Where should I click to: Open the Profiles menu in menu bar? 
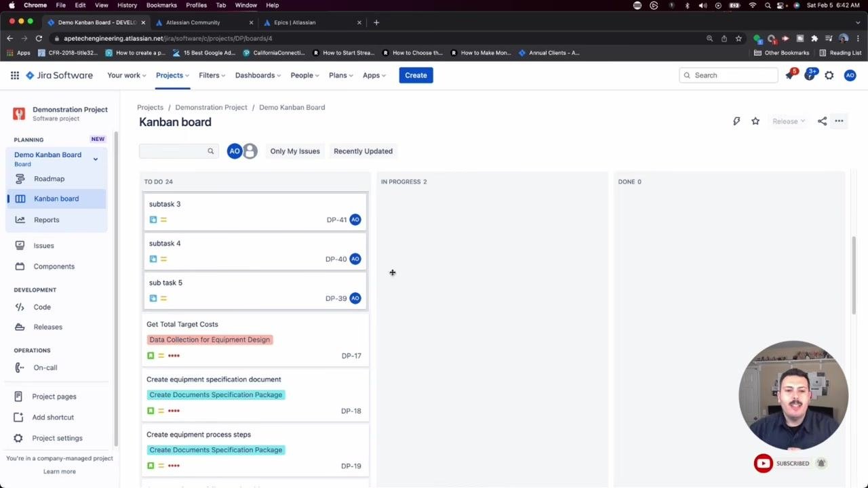(x=196, y=5)
